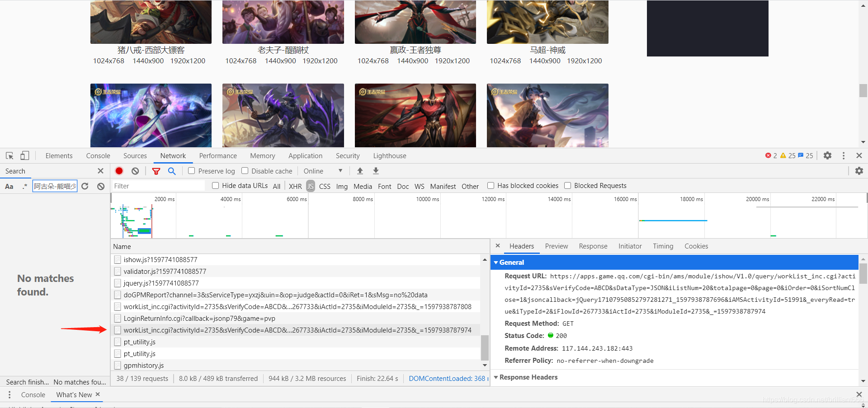868x408 pixels.
Task: Check Hide data URLs
Action: pyautogui.click(x=216, y=186)
